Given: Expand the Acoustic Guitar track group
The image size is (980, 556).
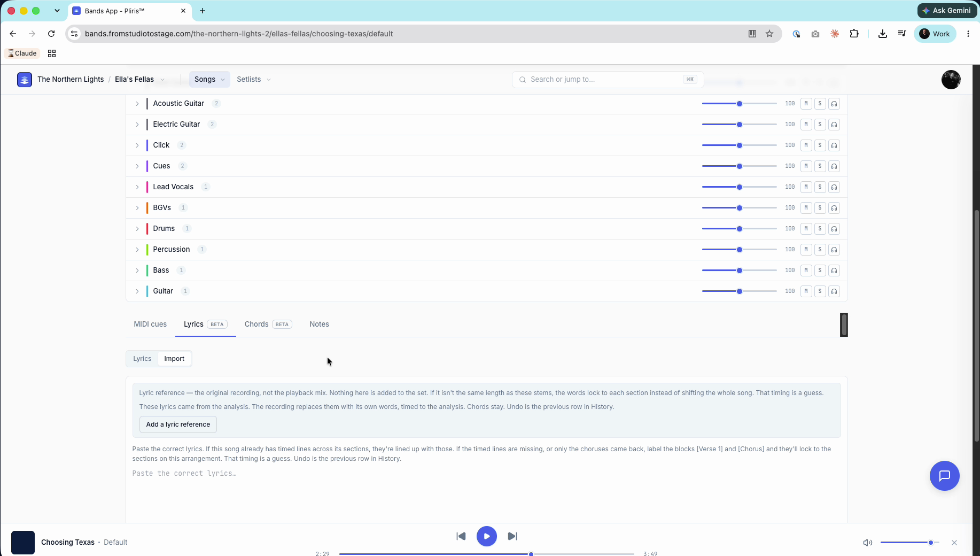Looking at the screenshot, I should [x=137, y=104].
